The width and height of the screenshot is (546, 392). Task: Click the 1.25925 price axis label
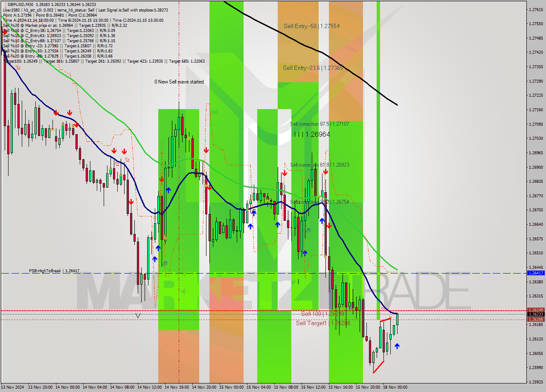coord(535,382)
